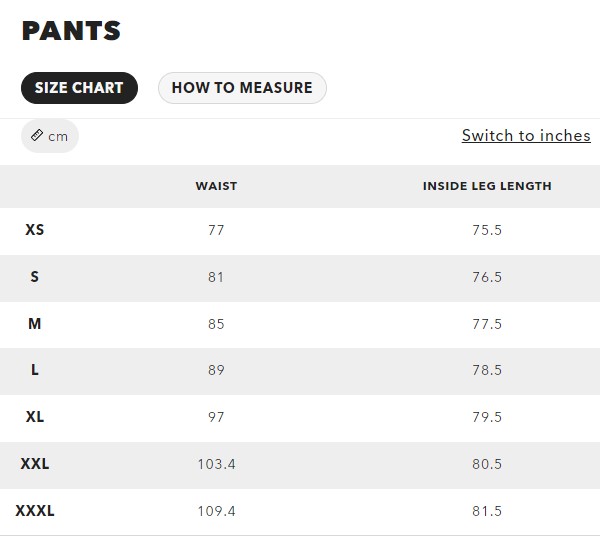Click the INSIDE LEG LENGTH column header

(x=487, y=186)
